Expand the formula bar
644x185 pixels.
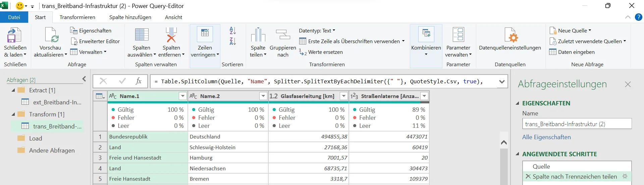[x=502, y=81]
